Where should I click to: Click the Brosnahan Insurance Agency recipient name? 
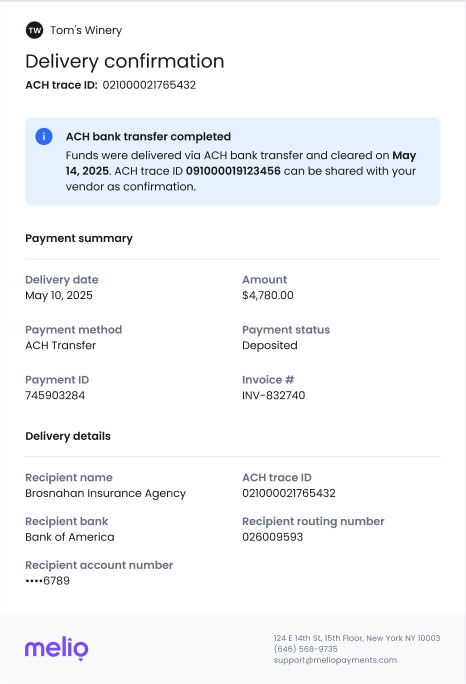tap(106, 493)
